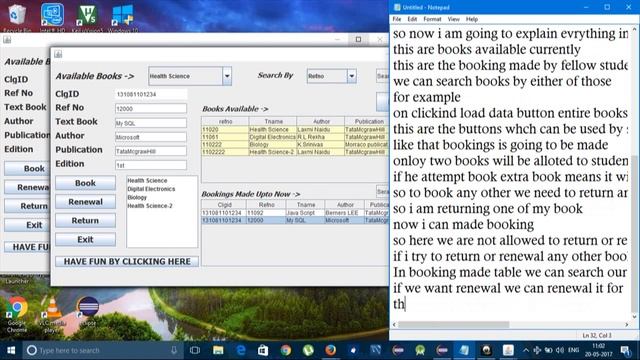Click the Notepad horizontal scrollbar thumb
The width and height of the screenshot is (640, 360).
click(x=454, y=324)
